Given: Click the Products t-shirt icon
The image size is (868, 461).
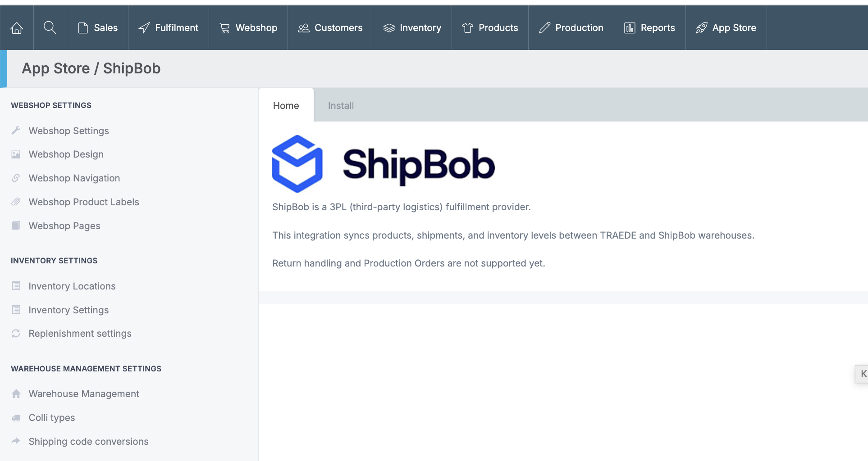Looking at the screenshot, I should pos(468,28).
